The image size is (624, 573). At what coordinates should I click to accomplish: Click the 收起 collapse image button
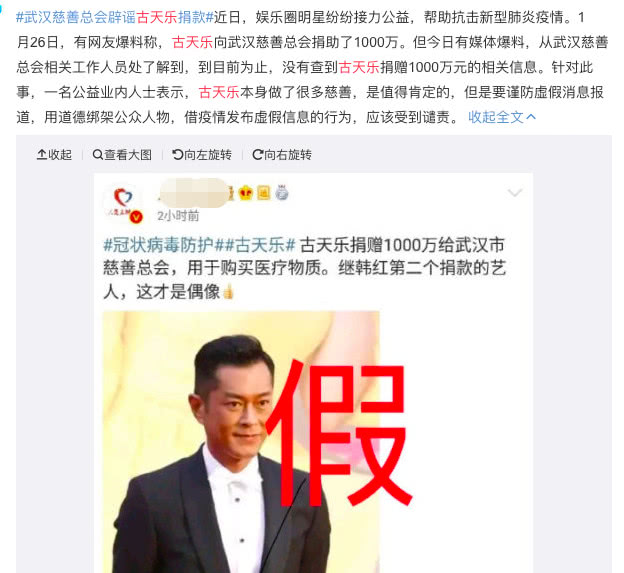click(x=54, y=155)
